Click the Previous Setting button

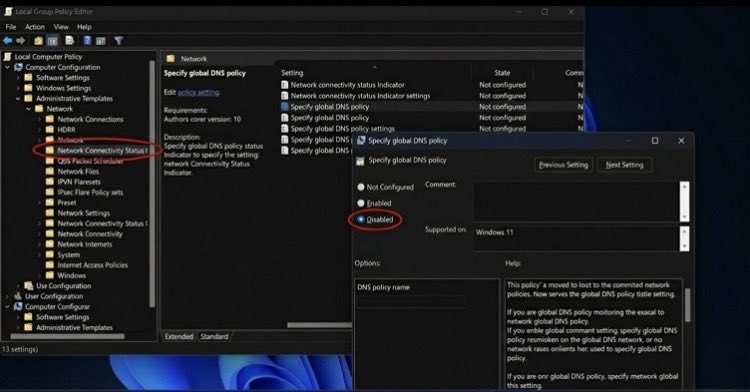563,165
